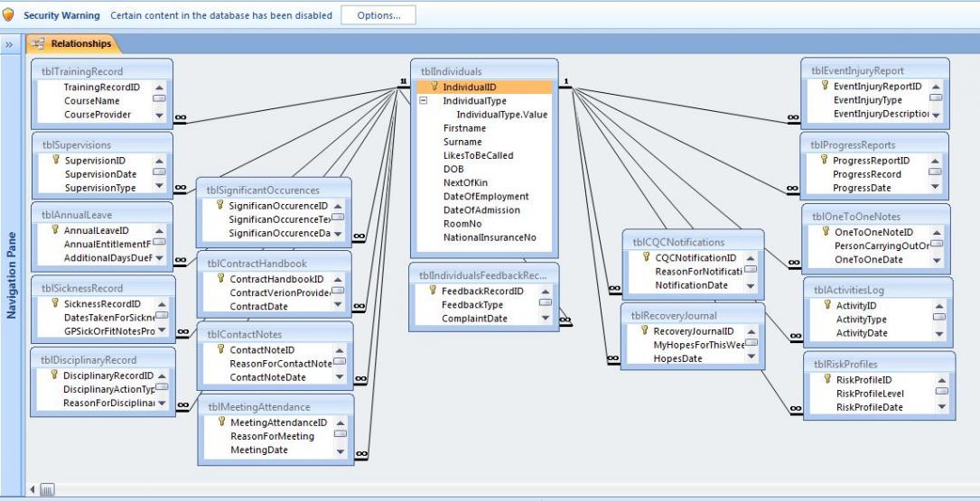Click the key icon beside ActivityID
Screen dimensions: 980x501
click(826, 305)
